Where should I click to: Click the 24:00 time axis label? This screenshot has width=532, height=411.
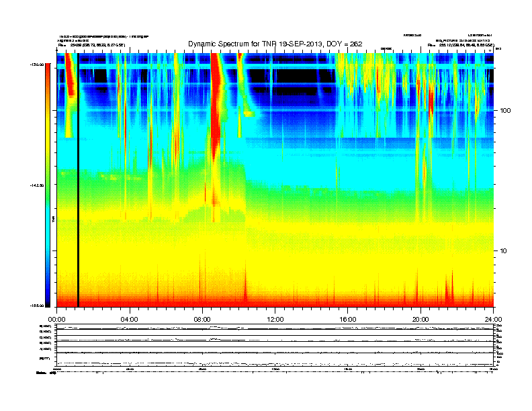tap(494, 319)
